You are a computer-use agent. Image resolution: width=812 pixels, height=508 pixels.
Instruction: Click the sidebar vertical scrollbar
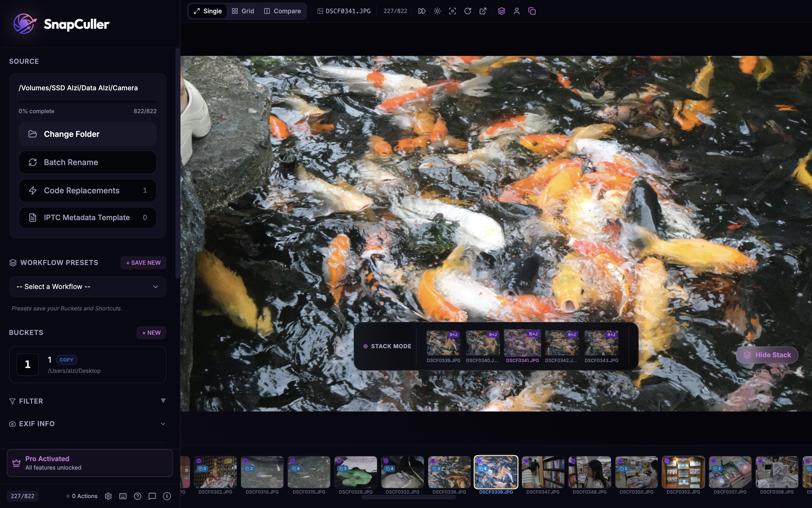178,163
